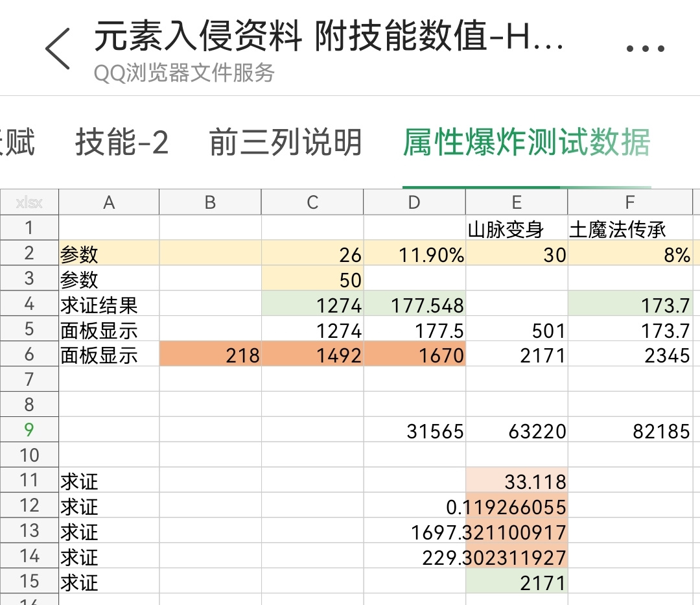Select the 求证结果 label cell

click(x=109, y=303)
